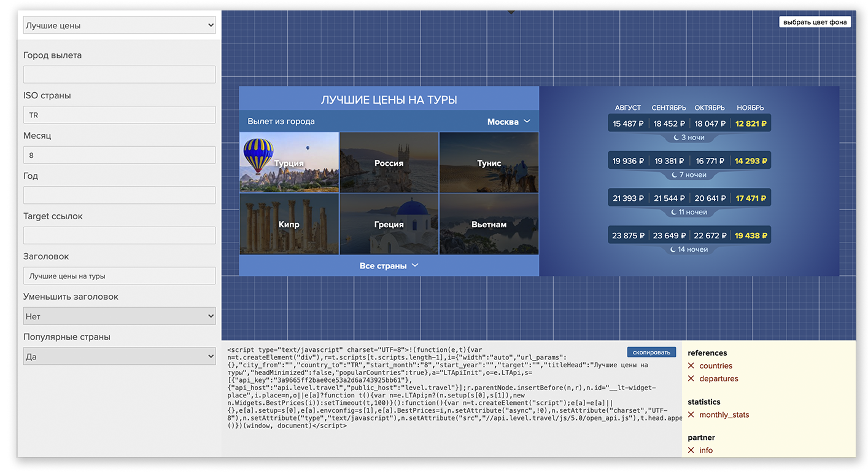868x476 pixels.
Task: Click the 19 936 ₽ price
Action: (x=628, y=161)
